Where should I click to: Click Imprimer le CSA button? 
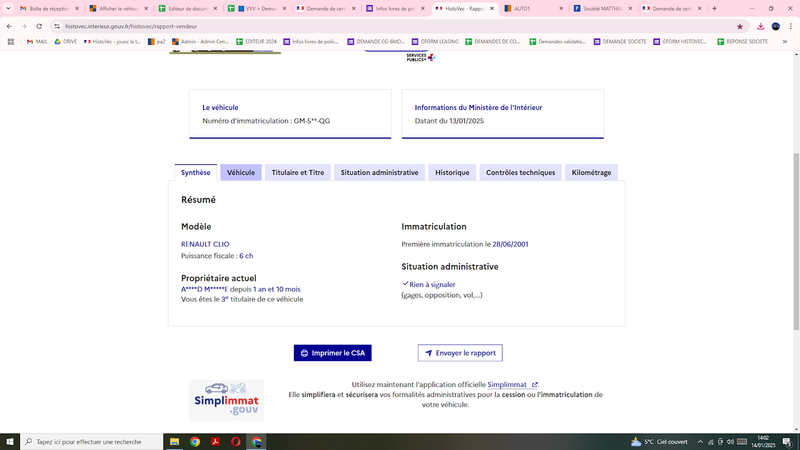pyautogui.click(x=333, y=353)
